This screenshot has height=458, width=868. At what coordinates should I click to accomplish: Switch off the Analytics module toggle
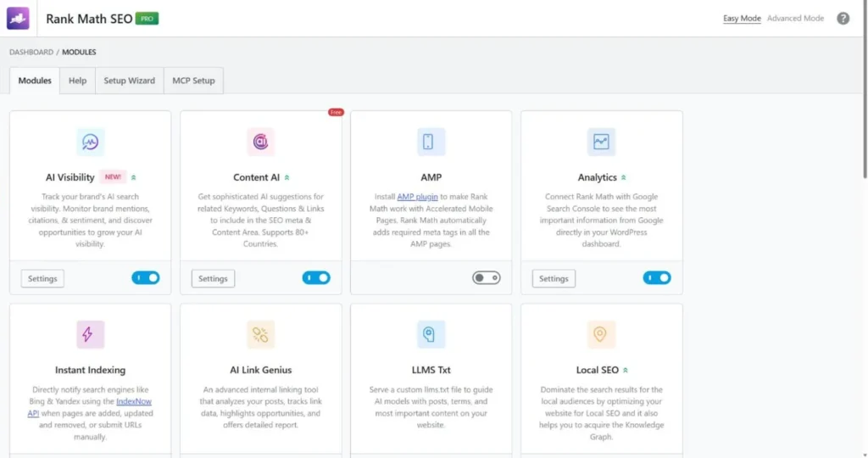pyautogui.click(x=657, y=277)
